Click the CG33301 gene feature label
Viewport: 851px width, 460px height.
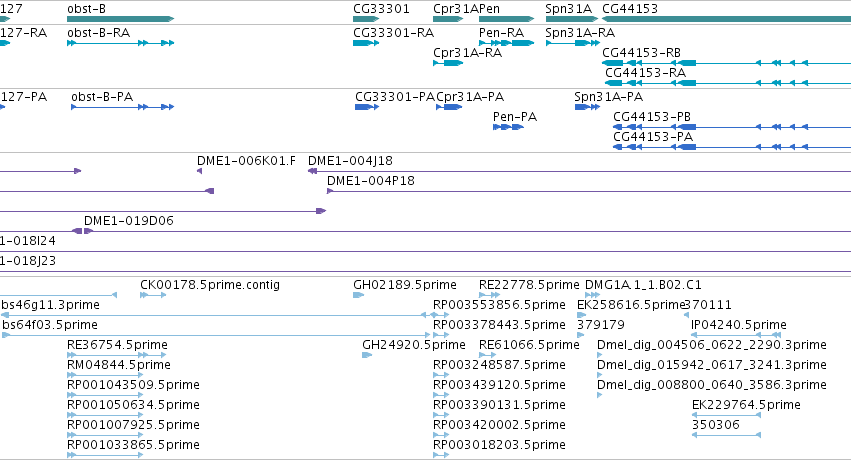pyautogui.click(x=381, y=9)
